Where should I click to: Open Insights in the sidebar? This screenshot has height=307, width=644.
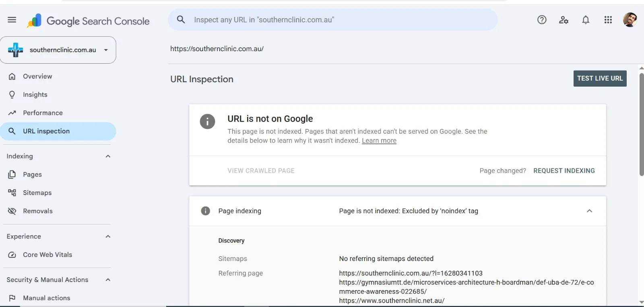tap(58, 95)
